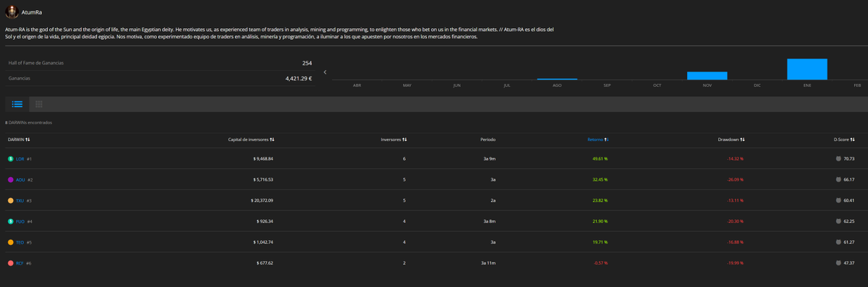This screenshot has width=868, height=287.
Task: Click capital value $ 5,716.53
Action: [x=263, y=179]
